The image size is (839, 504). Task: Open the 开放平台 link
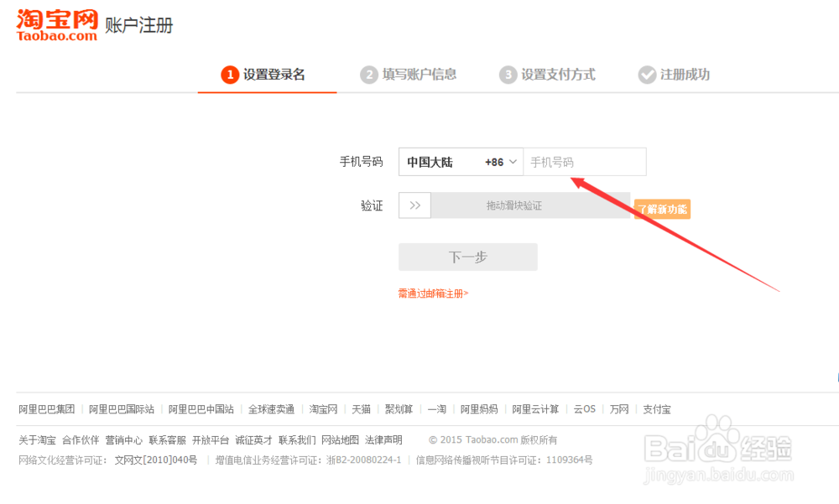(211, 439)
